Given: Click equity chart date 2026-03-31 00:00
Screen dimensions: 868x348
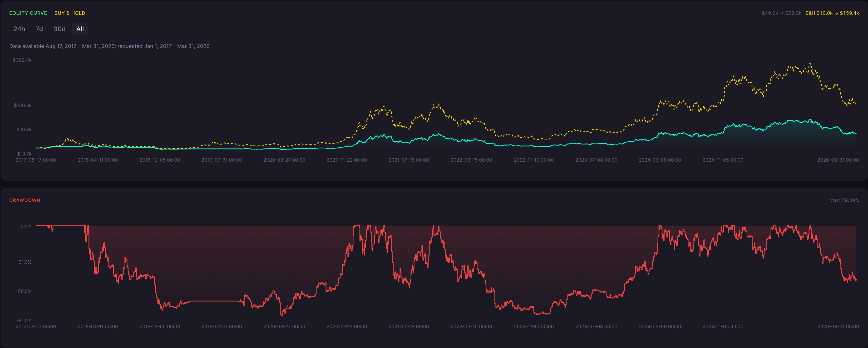Looking at the screenshot, I should click(838, 160).
